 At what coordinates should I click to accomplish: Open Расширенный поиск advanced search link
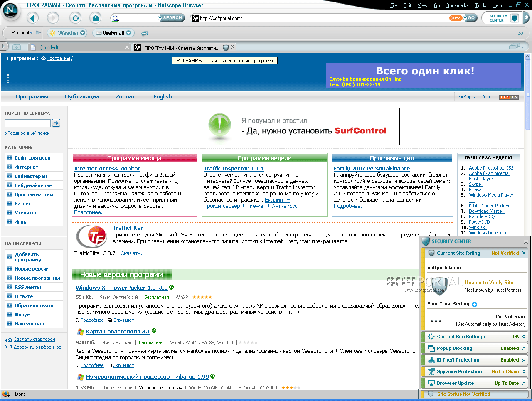coord(28,133)
